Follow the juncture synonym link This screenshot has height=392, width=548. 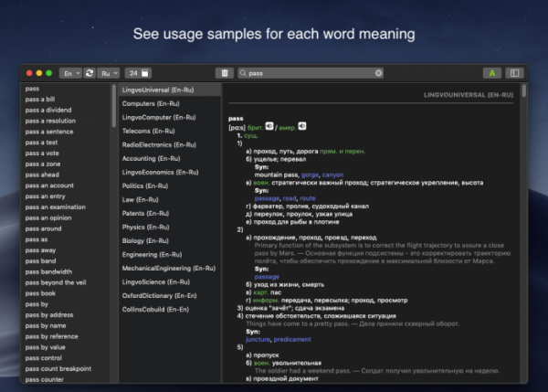(258, 339)
